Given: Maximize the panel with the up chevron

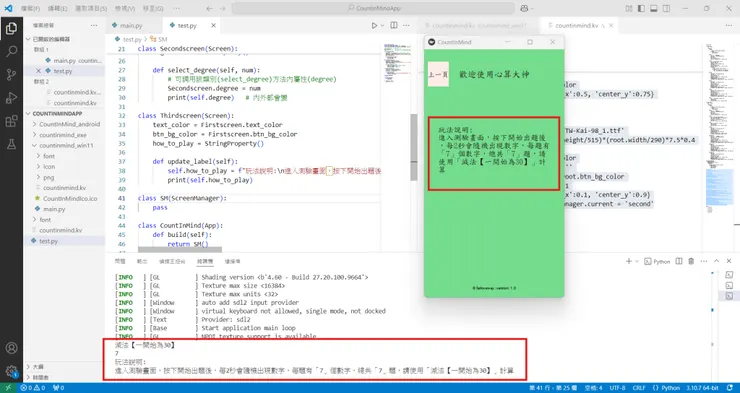Looking at the screenshot, I should 716,261.
